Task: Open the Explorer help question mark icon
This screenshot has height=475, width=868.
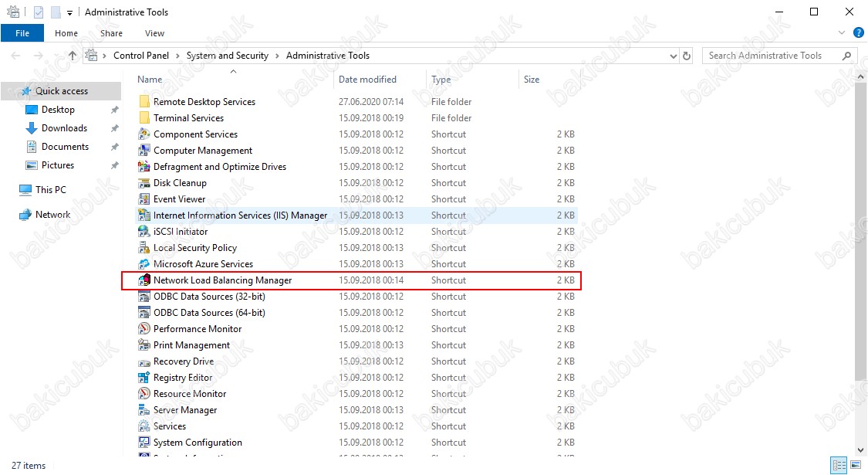Action: click(858, 33)
